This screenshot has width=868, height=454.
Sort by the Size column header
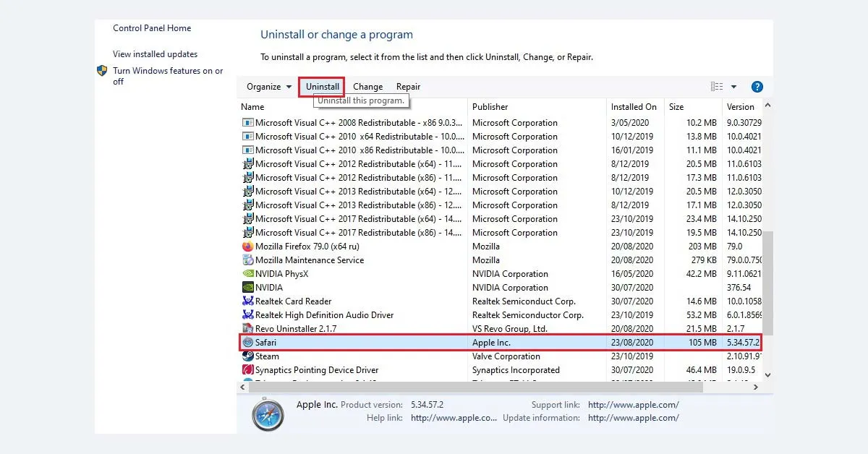(676, 107)
